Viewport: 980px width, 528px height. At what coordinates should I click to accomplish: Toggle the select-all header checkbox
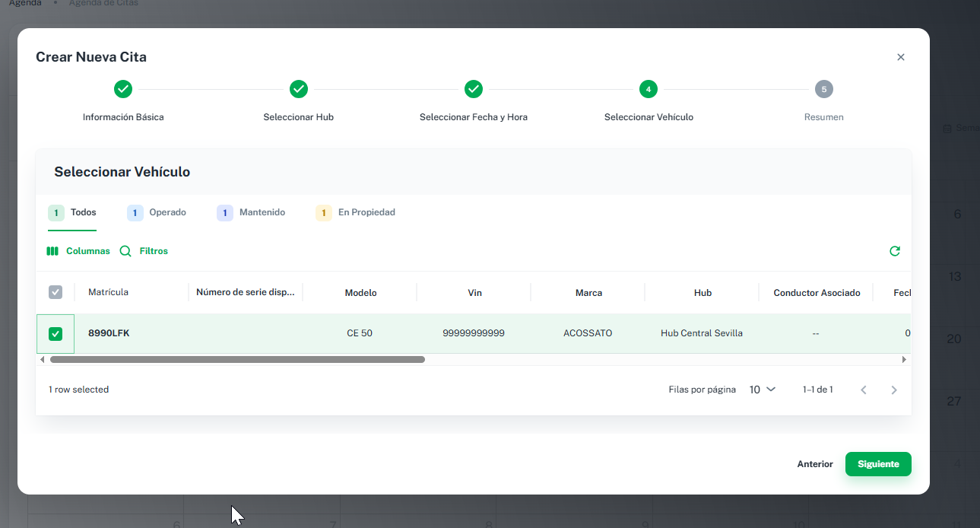[x=56, y=292]
